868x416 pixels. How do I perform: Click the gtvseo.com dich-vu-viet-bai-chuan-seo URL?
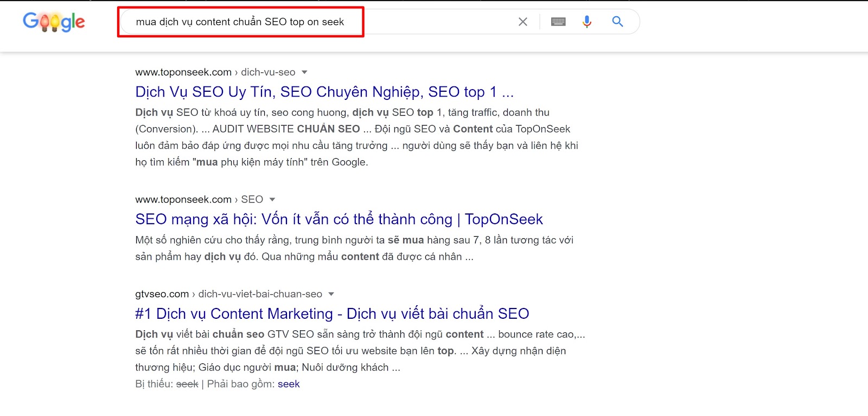228,294
